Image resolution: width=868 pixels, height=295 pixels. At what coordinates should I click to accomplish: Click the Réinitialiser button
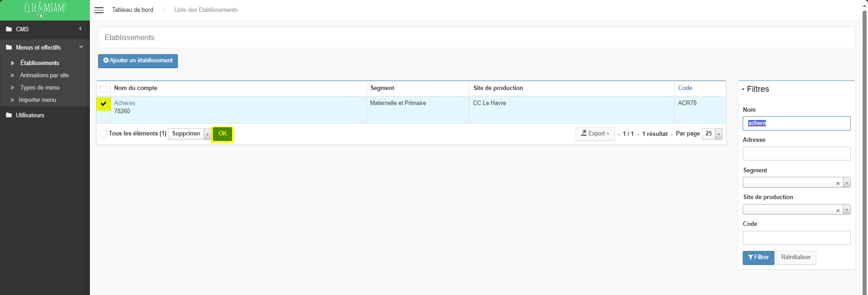tap(796, 258)
